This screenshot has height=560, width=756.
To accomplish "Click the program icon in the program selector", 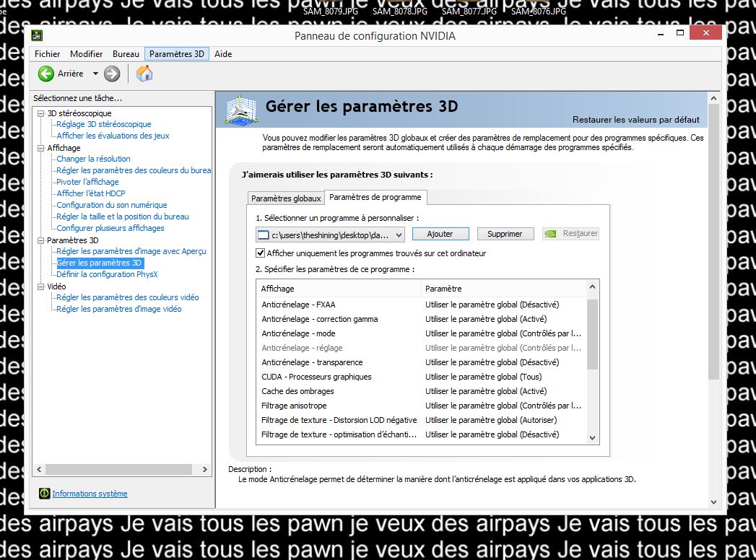I will click(x=264, y=235).
